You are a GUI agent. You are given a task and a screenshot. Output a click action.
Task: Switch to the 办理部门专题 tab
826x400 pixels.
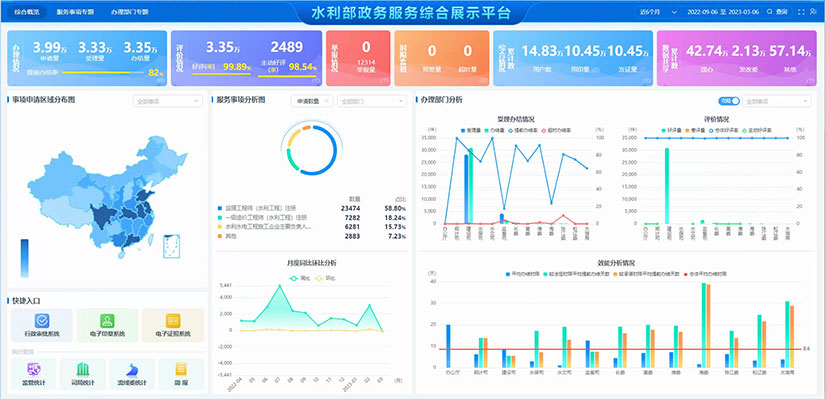(130, 12)
